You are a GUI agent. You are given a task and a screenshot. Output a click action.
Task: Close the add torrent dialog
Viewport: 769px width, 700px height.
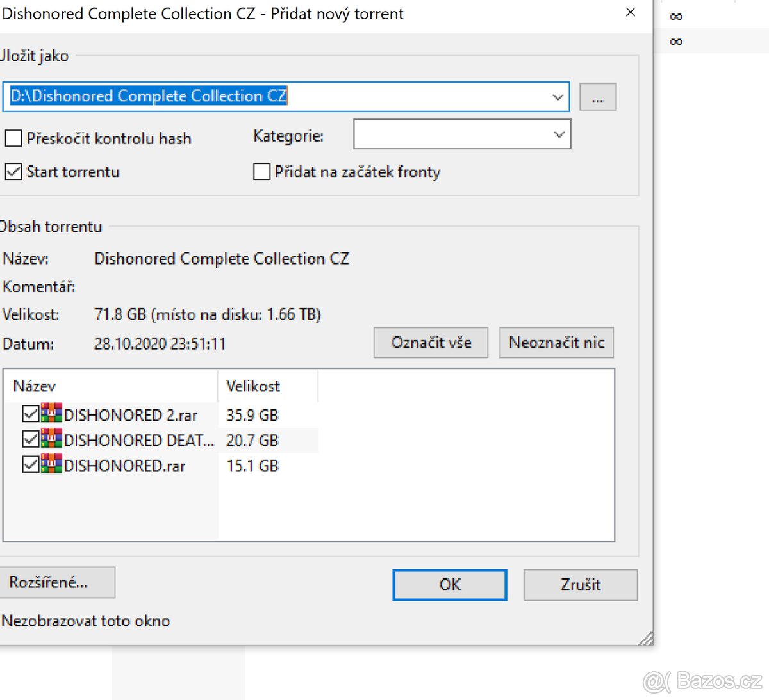[631, 13]
